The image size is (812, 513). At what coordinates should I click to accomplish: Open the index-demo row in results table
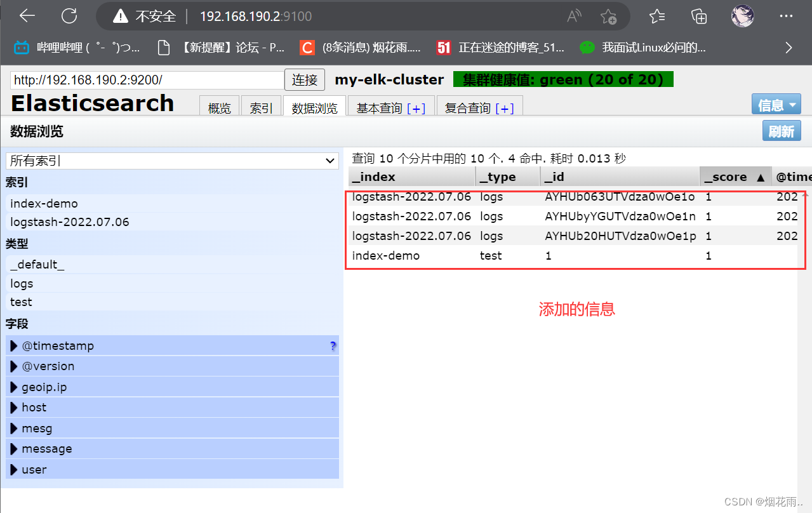(x=573, y=256)
